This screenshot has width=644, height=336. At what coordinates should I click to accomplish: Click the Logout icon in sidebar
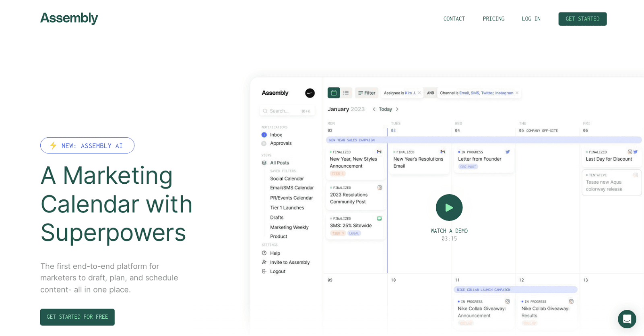264,272
